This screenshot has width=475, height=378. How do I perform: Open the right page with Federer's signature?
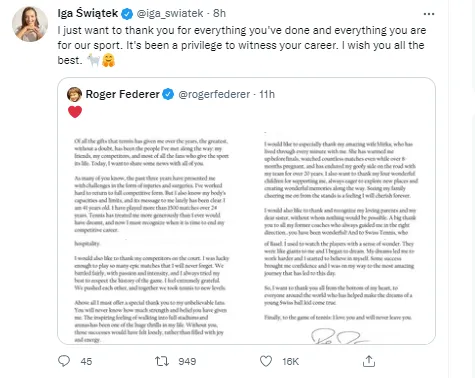click(340, 235)
